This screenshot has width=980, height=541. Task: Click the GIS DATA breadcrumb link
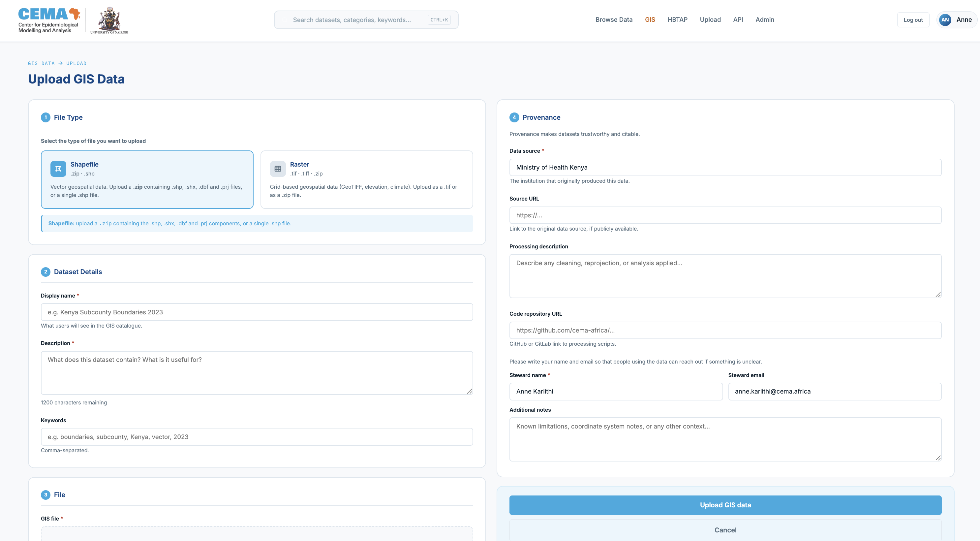point(41,63)
